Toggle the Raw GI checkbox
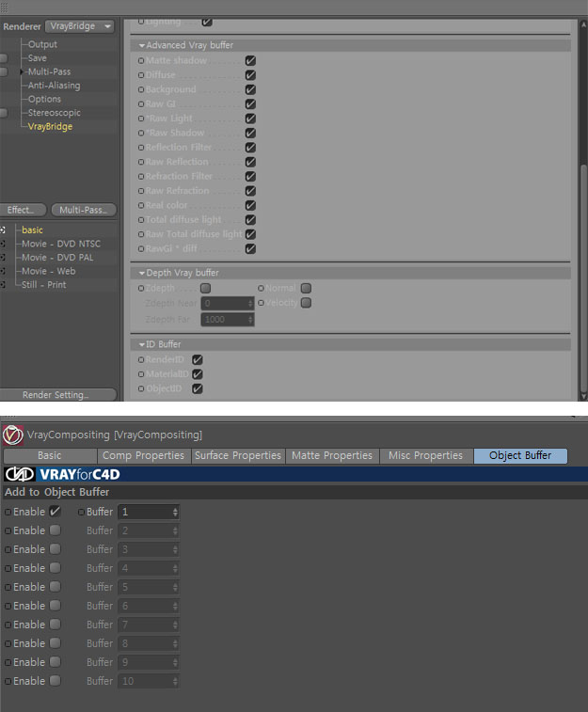Screen dimensions: 588x712 [250, 104]
